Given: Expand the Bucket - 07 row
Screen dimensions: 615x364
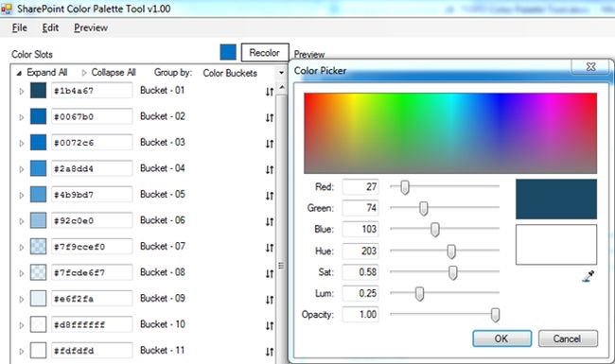Looking at the screenshot, I should [x=22, y=248].
